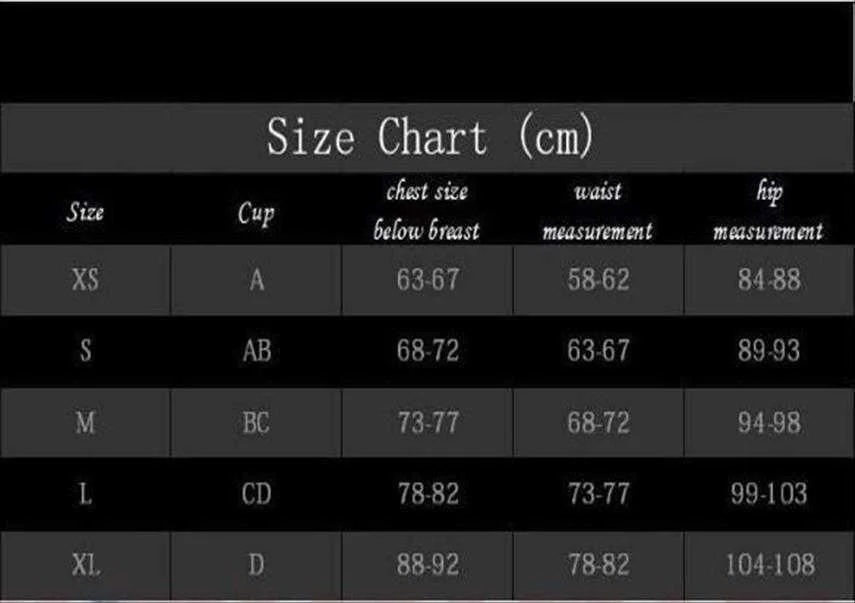Viewport: 855px width, 603px height.
Task: Click hip measurement 104-108 cell
Action: [x=769, y=566]
